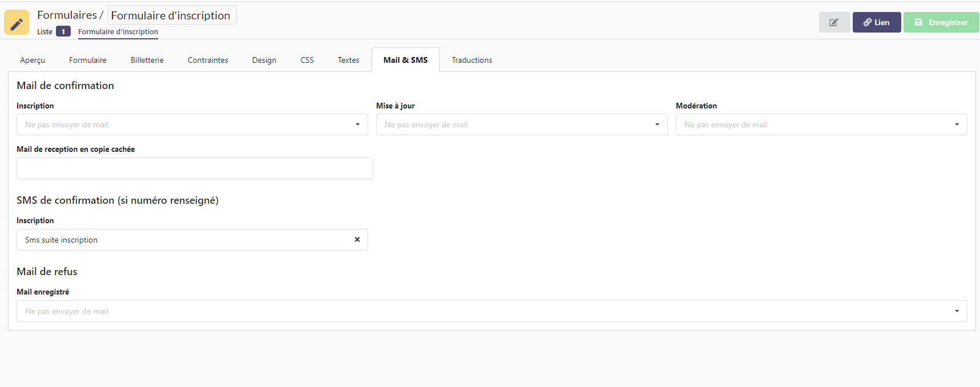The image size is (980, 387).
Task: Click the Lien button
Action: click(x=876, y=22)
